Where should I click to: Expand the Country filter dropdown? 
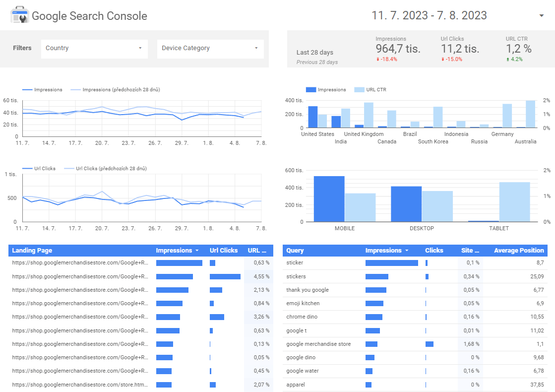click(x=140, y=48)
